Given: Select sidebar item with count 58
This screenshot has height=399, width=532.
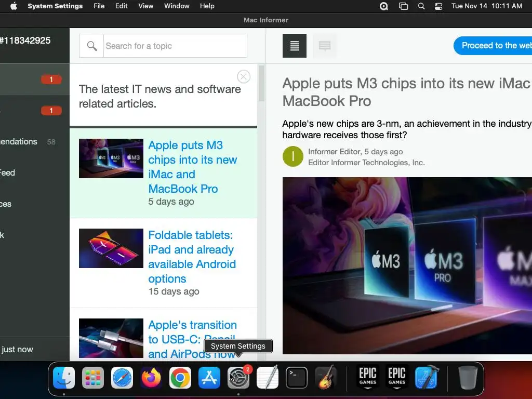Looking at the screenshot, I should click(35, 142).
